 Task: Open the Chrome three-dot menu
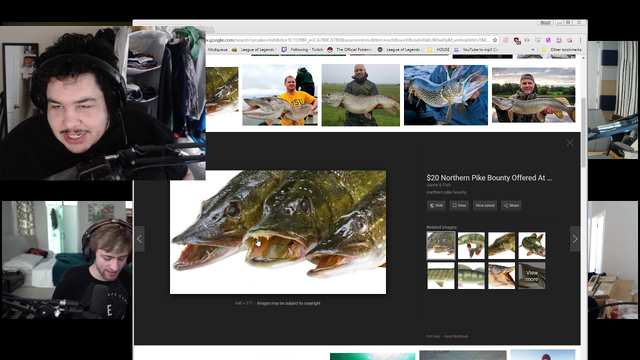pyautogui.click(x=580, y=40)
